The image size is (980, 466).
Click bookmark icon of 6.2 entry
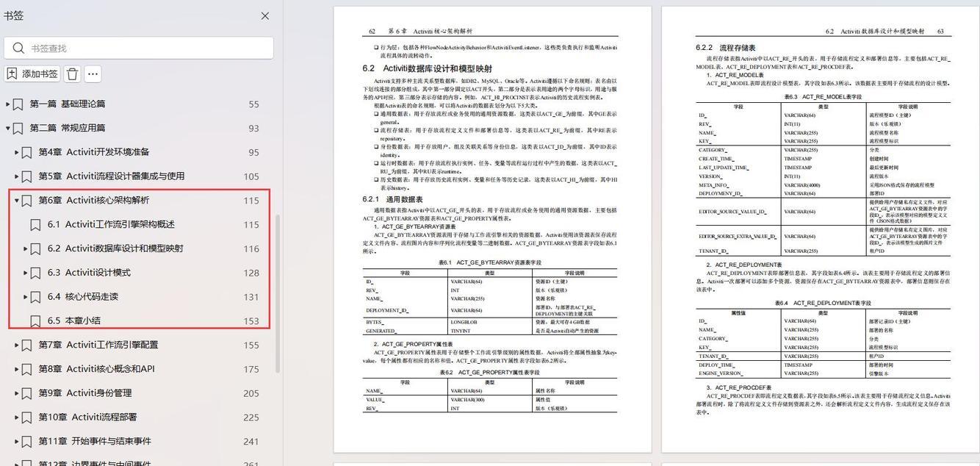coord(35,248)
